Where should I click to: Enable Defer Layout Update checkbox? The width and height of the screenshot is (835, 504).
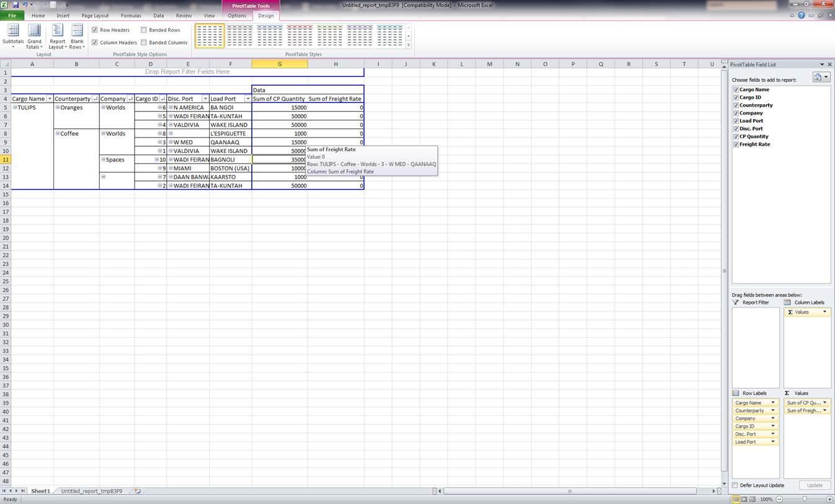click(x=735, y=485)
